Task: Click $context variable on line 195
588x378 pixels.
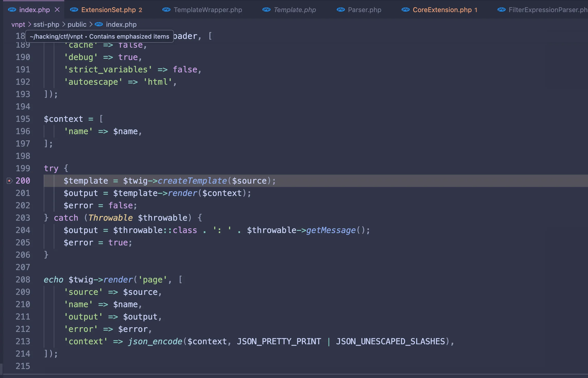Action: click(63, 119)
